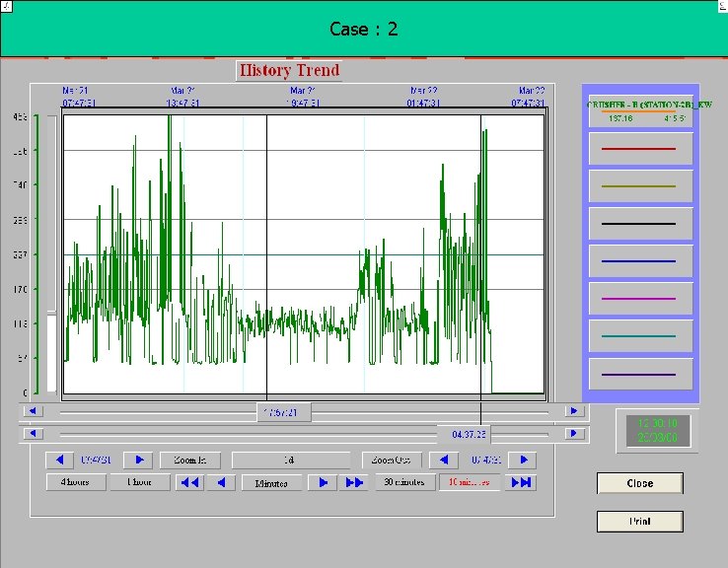Increase end time with right arrow near Zoom Out

pos(523,460)
